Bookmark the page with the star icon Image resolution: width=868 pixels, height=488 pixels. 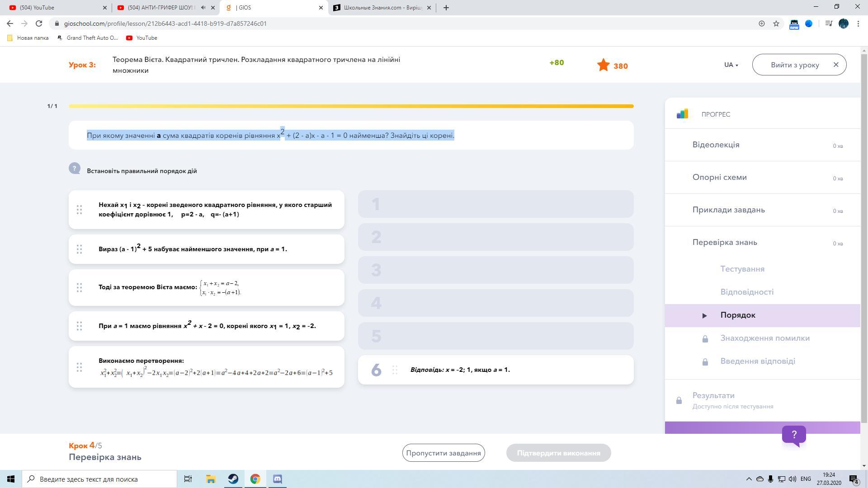click(x=776, y=23)
